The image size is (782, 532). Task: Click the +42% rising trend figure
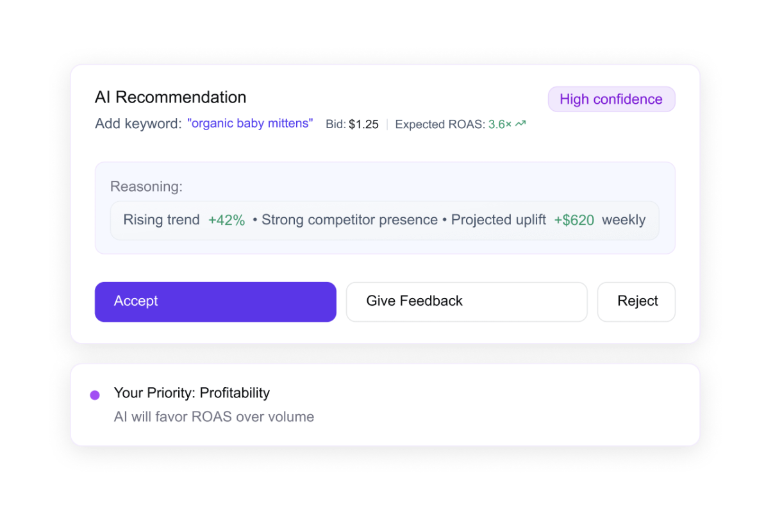pos(226,220)
